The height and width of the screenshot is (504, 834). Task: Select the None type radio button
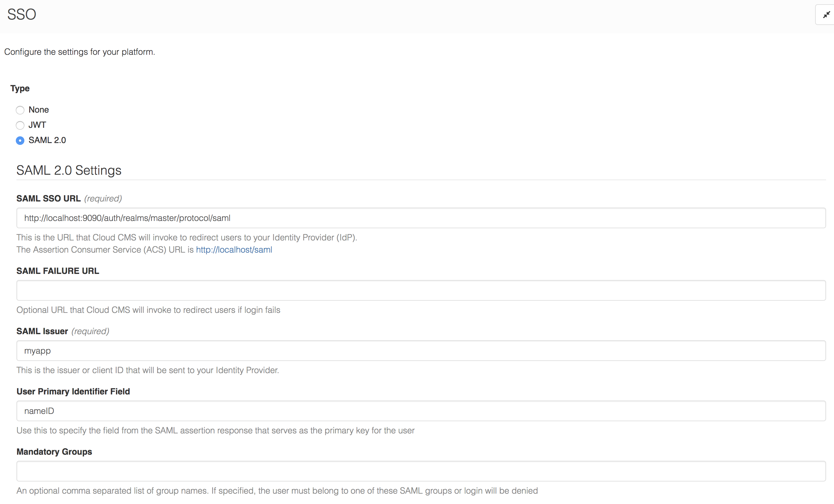click(x=20, y=110)
